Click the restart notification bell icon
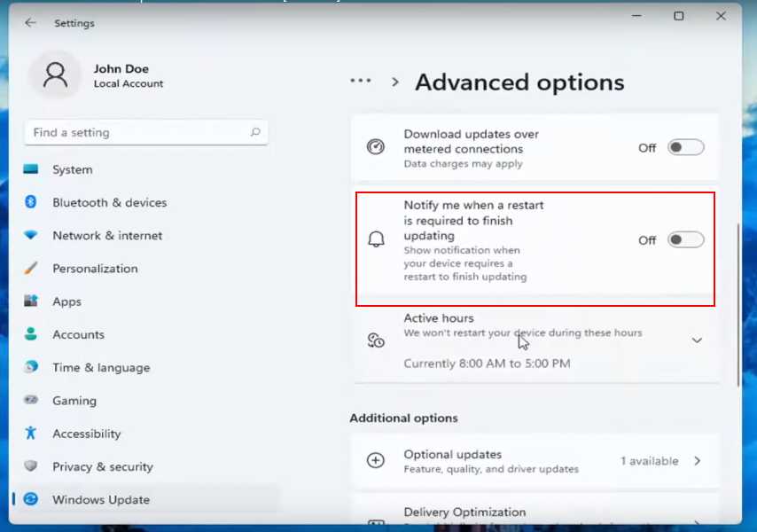The width and height of the screenshot is (757, 532). coord(376,239)
